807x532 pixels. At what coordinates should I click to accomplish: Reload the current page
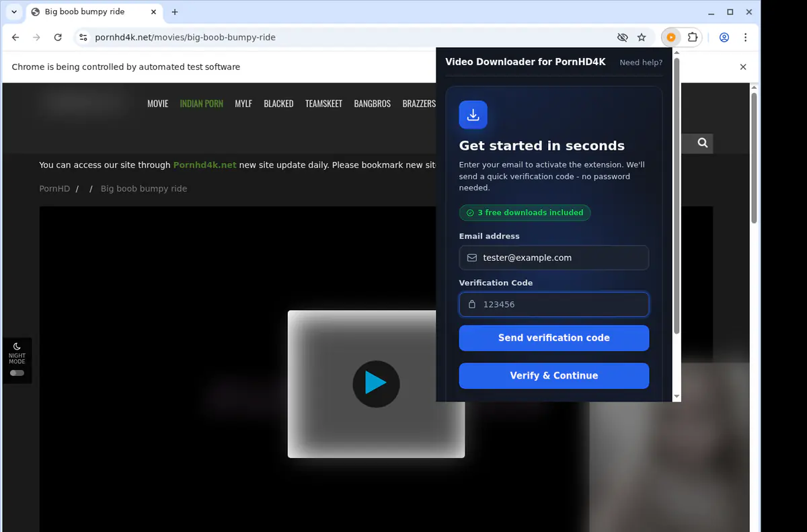point(58,38)
